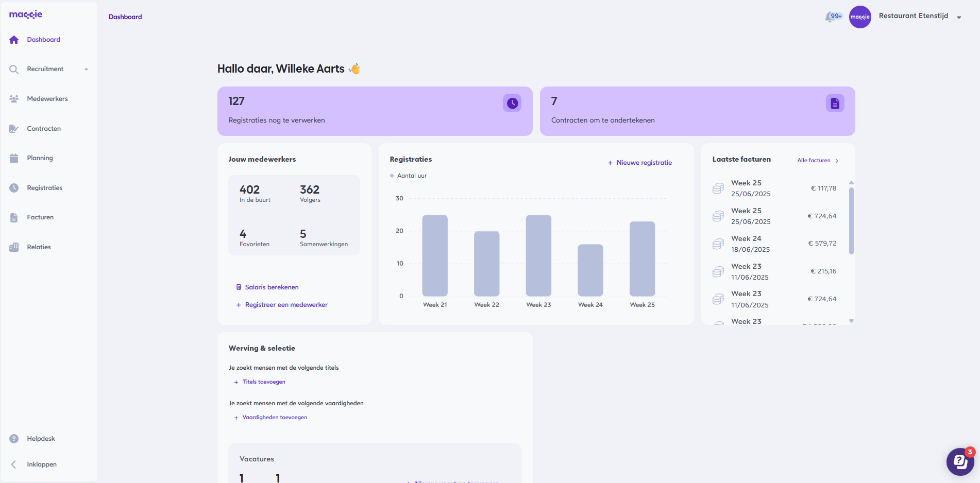980x483 pixels.
Task: Click the Nieuwe registratie link
Action: (639, 163)
